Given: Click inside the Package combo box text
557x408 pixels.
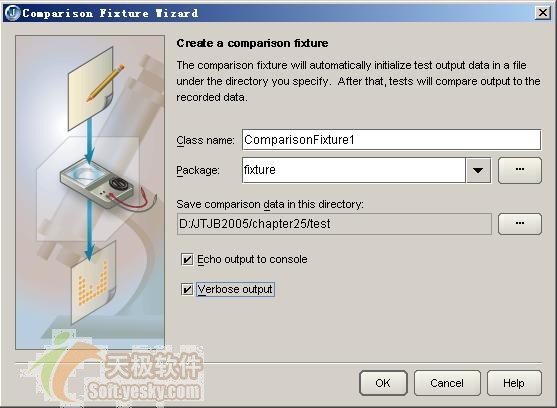Looking at the screenshot, I should tap(353, 170).
